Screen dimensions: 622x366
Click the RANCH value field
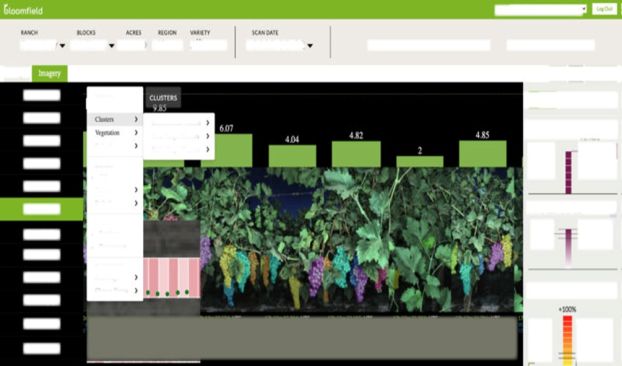click(x=38, y=45)
